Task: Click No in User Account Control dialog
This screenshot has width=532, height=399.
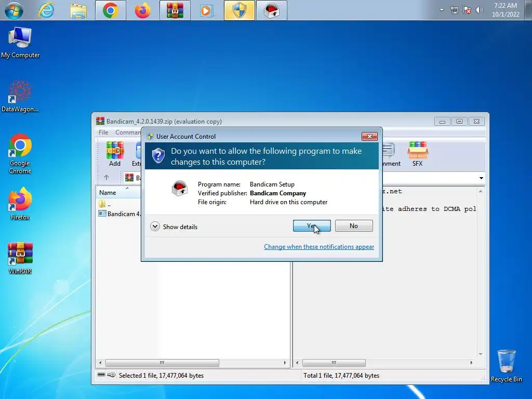Action: click(x=353, y=226)
